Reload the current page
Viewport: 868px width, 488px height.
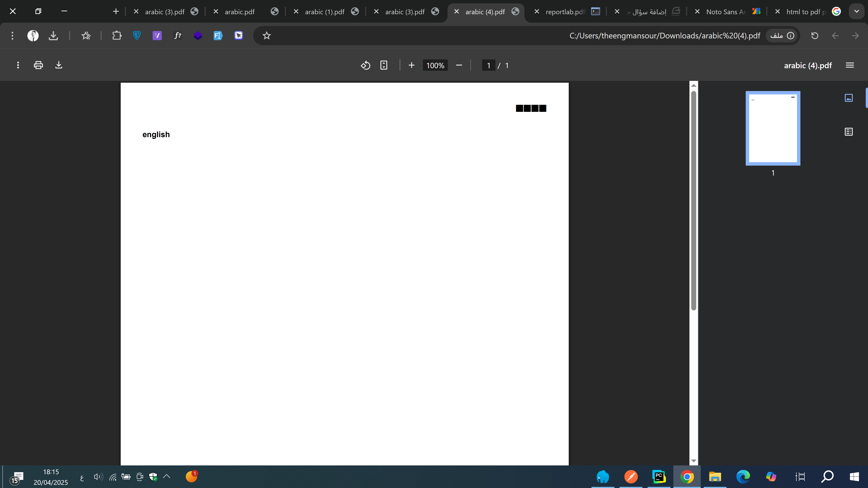click(x=814, y=35)
